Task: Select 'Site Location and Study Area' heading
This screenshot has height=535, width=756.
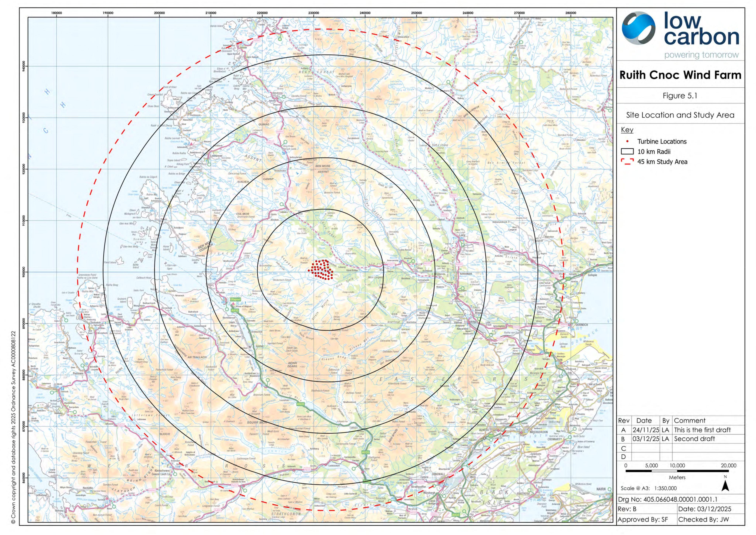Action: (x=680, y=115)
